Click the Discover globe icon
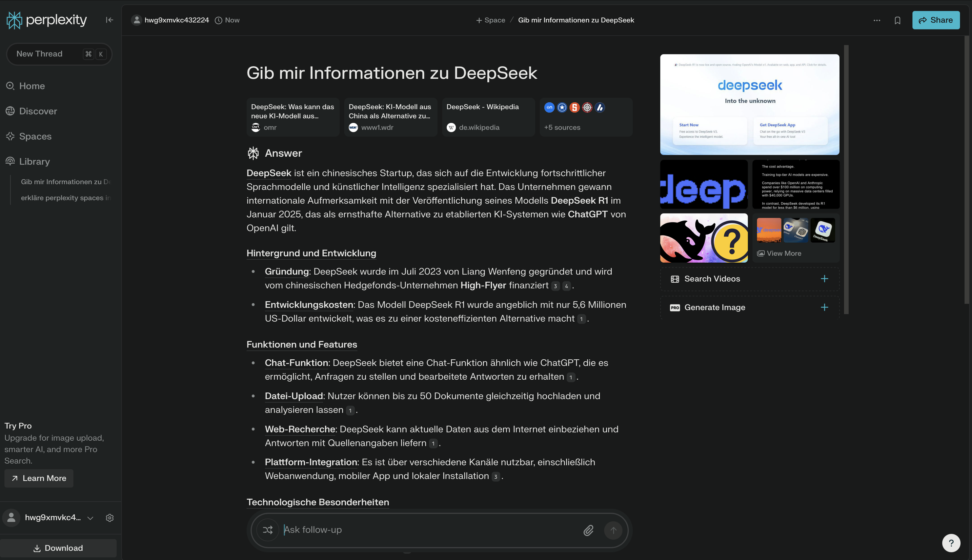This screenshot has width=972, height=560. tap(10, 111)
